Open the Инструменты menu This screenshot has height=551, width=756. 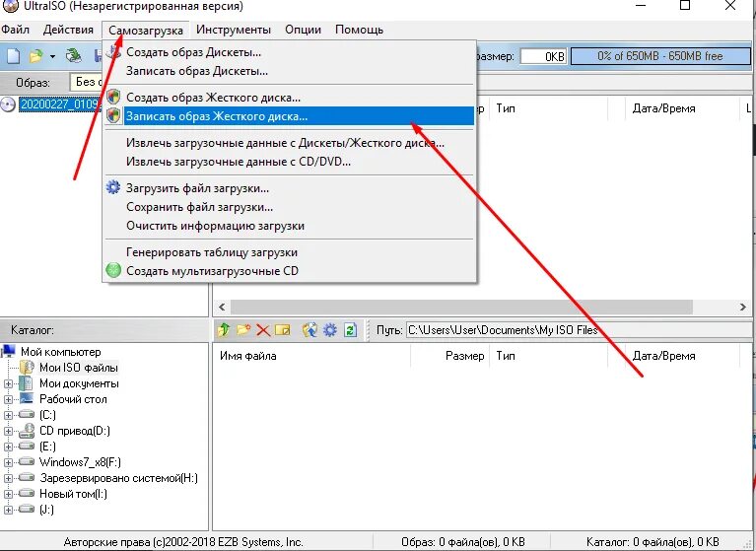coord(234,30)
